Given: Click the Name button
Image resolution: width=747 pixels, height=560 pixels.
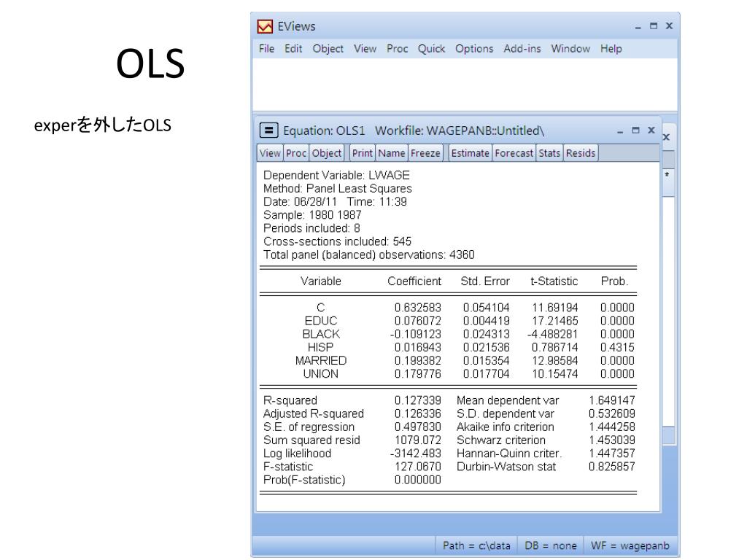Looking at the screenshot, I should point(392,153).
